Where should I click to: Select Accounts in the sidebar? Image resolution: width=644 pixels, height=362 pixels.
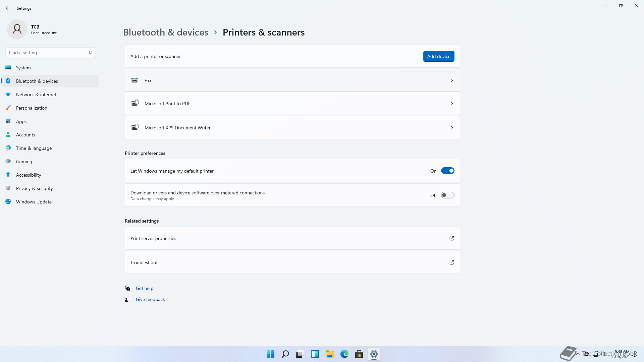coord(50,135)
